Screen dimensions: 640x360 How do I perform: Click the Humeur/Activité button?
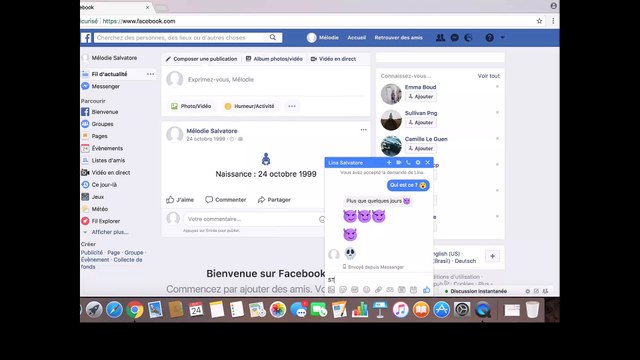coord(249,106)
